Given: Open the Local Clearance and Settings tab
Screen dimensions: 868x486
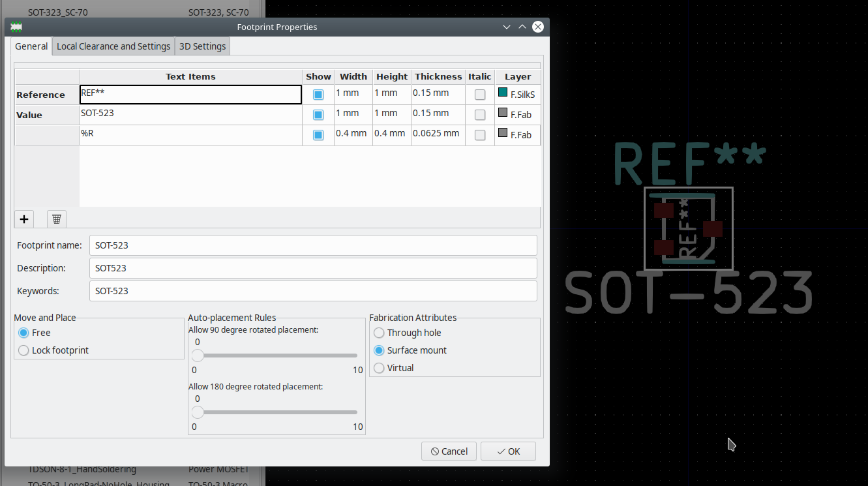Looking at the screenshot, I should click(113, 46).
